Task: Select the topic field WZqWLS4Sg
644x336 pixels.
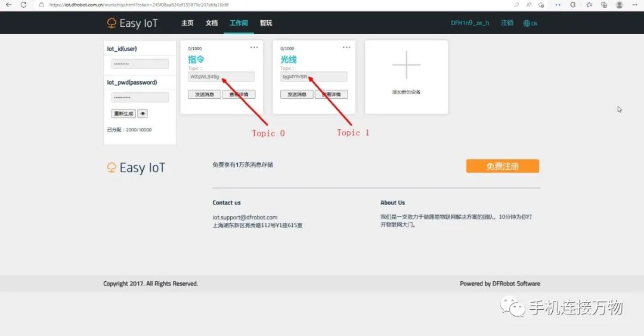Action: (221, 77)
